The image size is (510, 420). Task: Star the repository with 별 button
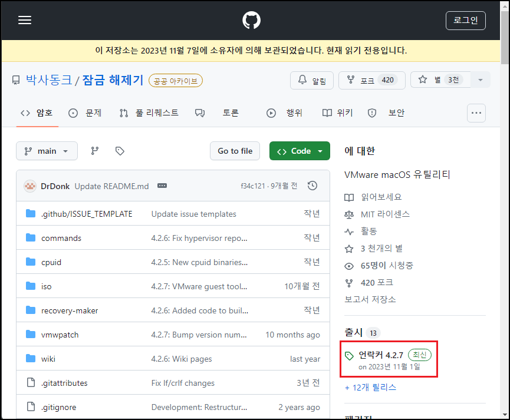pyautogui.click(x=440, y=80)
